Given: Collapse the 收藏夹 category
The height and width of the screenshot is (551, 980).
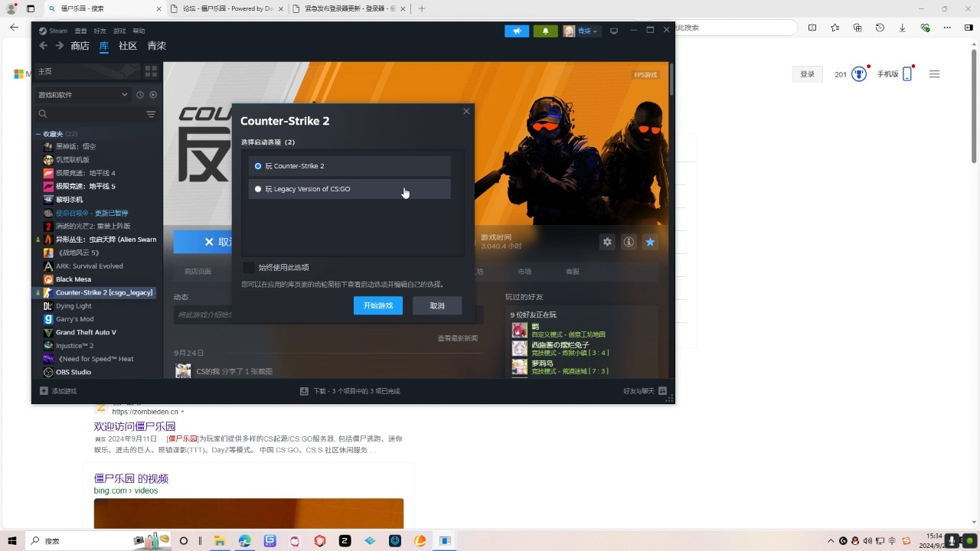Looking at the screenshot, I should coord(38,134).
